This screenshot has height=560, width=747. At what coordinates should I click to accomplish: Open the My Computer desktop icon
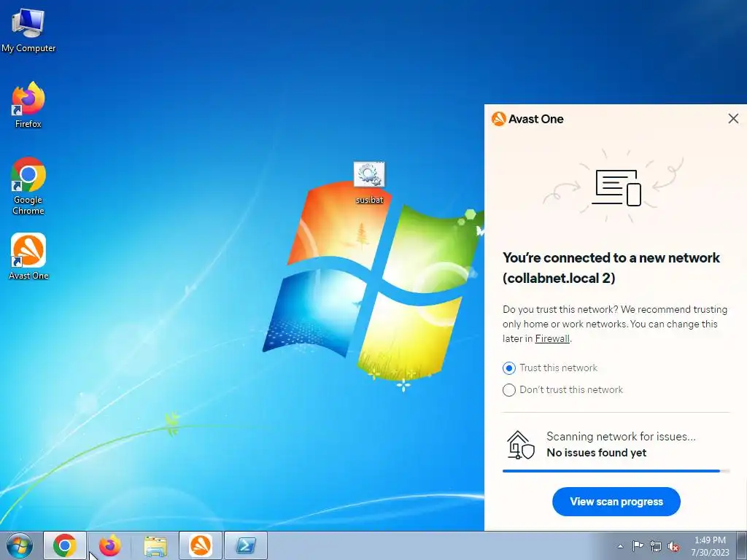[x=28, y=31]
